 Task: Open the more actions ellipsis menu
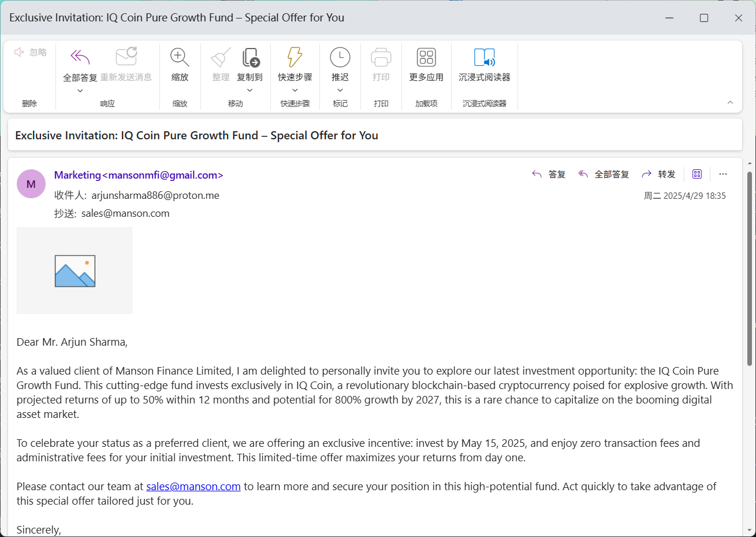[x=723, y=174]
